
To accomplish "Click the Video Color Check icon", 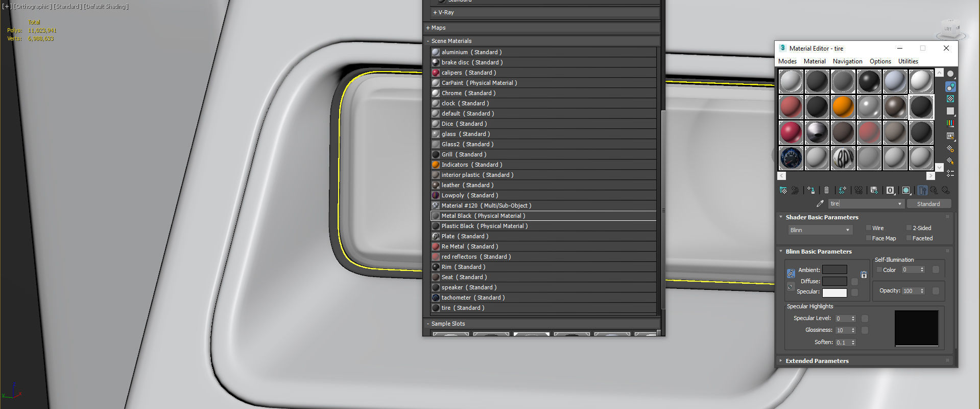I will [950, 123].
